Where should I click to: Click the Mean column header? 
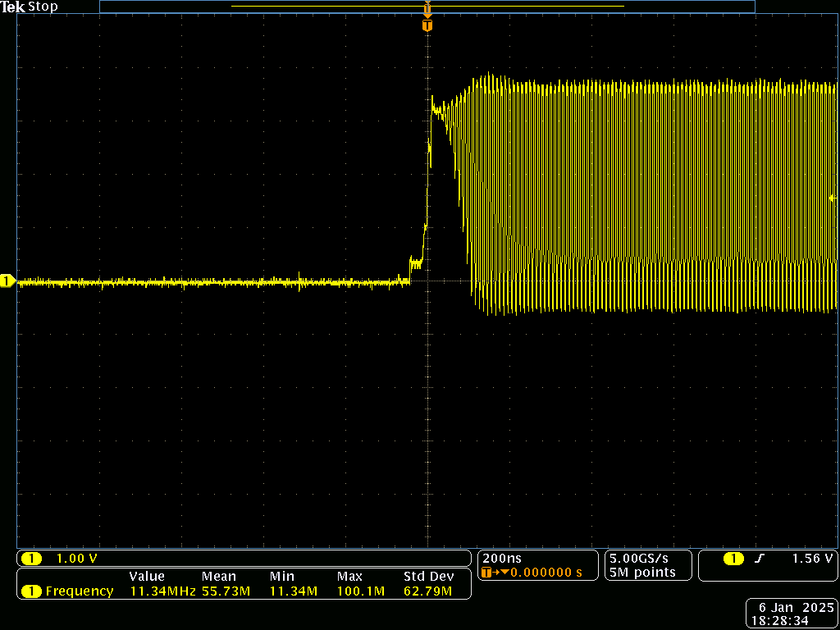click(218, 577)
